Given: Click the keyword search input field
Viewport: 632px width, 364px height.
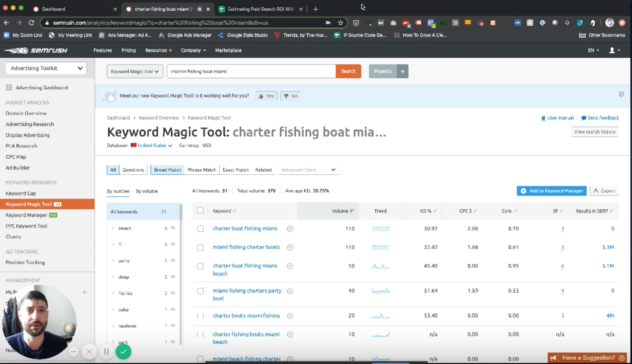Looking at the screenshot, I should (251, 71).
